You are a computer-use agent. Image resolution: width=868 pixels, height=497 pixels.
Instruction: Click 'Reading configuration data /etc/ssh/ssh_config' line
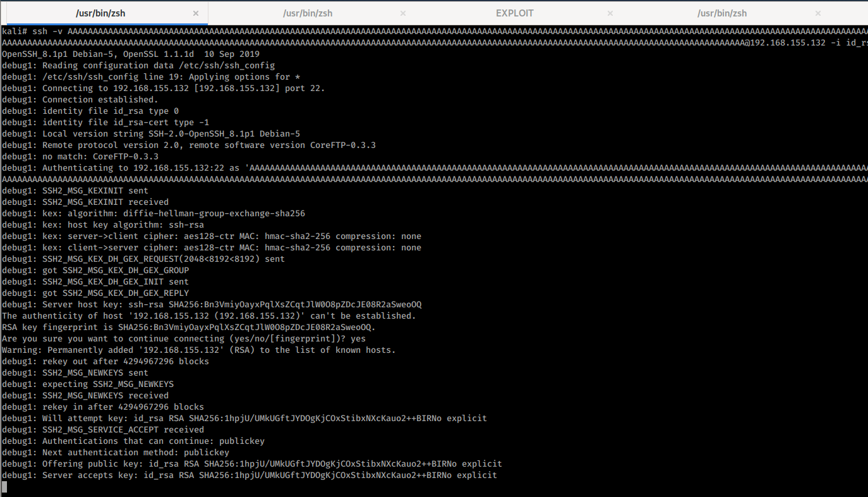tap(138, 65)
